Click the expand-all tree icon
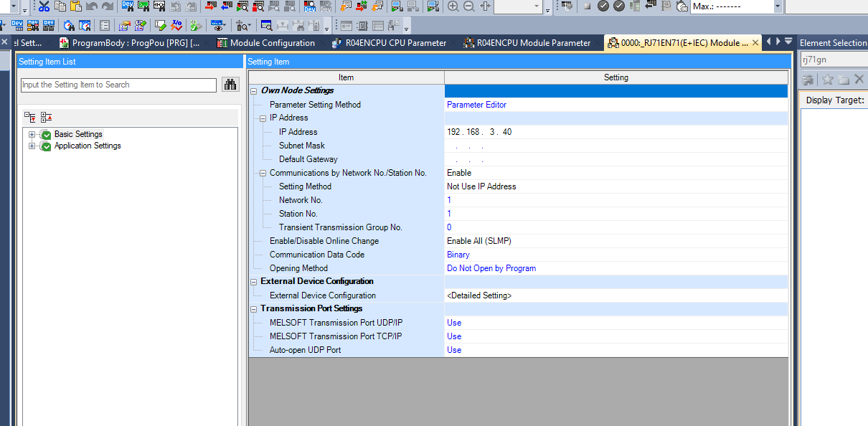This screenshot has height=426, width=868. point(29,117)
